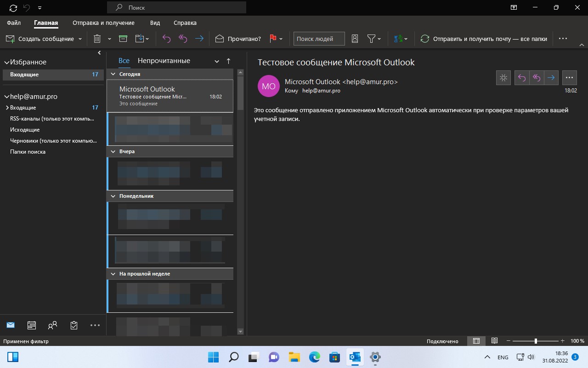Reply using reading pane reply arrow
Screen dimensions: 588x368
522,78
